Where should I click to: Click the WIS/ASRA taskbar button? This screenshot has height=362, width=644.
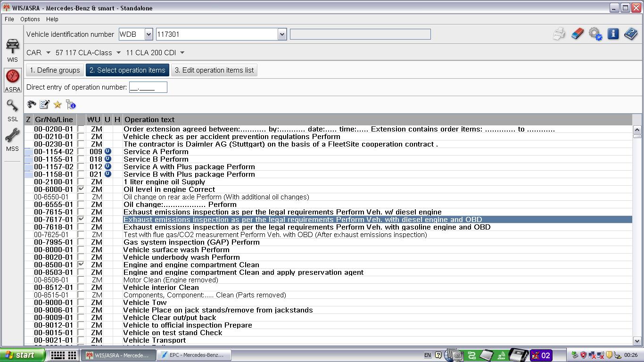[x=118, y=355]
